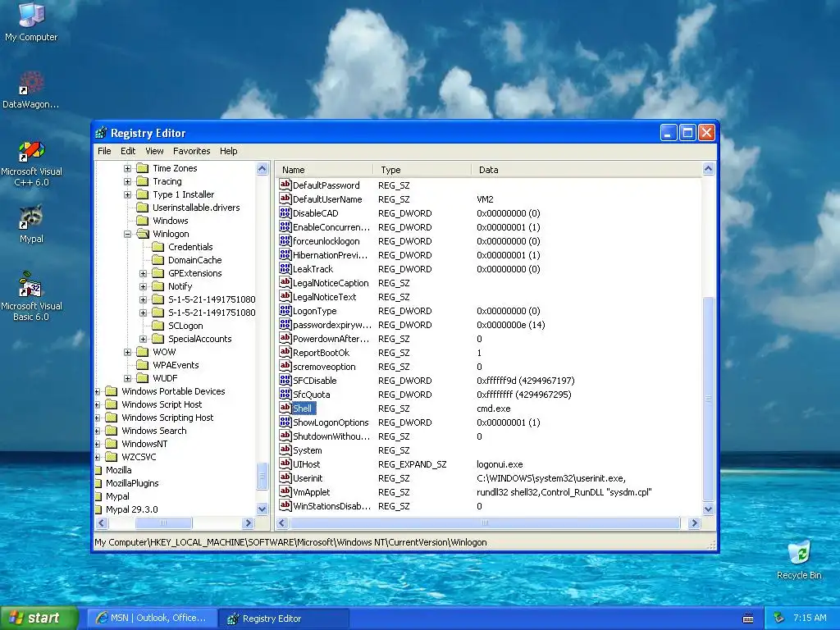Click the ShowLogonOptions DWORD icon

(285, 422)
